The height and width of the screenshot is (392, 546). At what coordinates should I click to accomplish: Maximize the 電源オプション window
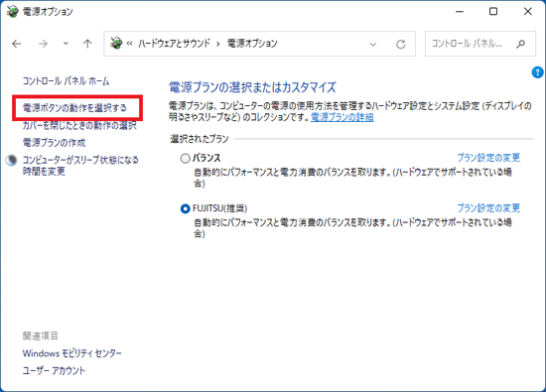click(x=493, y=12)
